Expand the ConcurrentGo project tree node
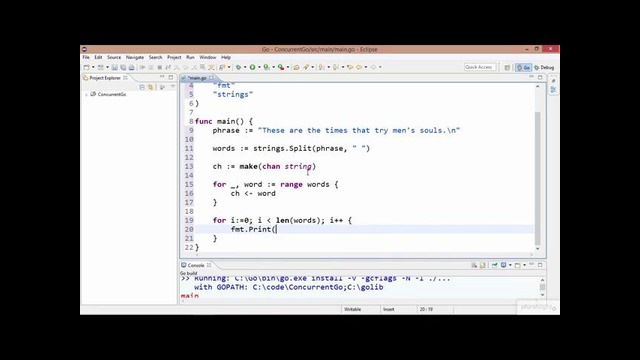 pos(86,95)
